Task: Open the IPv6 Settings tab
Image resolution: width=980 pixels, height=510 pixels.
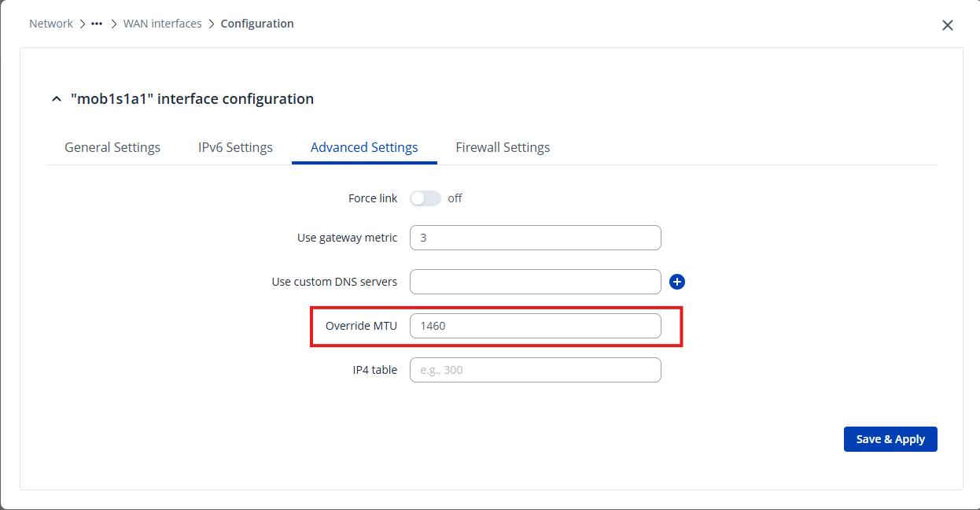Action: pos(235,147)
